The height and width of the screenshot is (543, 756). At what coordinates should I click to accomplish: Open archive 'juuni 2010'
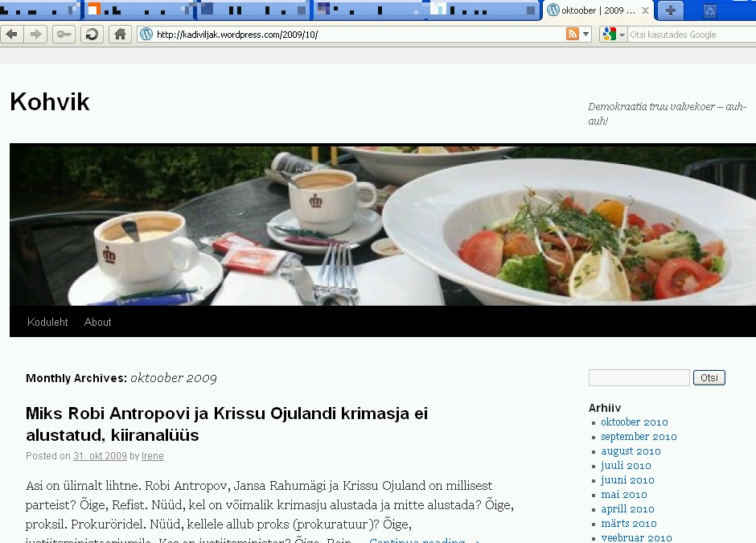[x=627, y=479]
